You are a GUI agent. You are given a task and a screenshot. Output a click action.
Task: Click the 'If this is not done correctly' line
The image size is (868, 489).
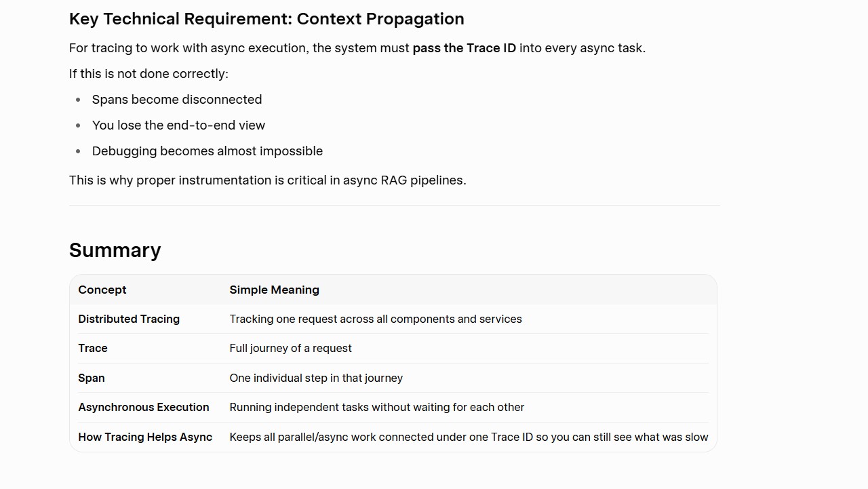click(149, 74)
